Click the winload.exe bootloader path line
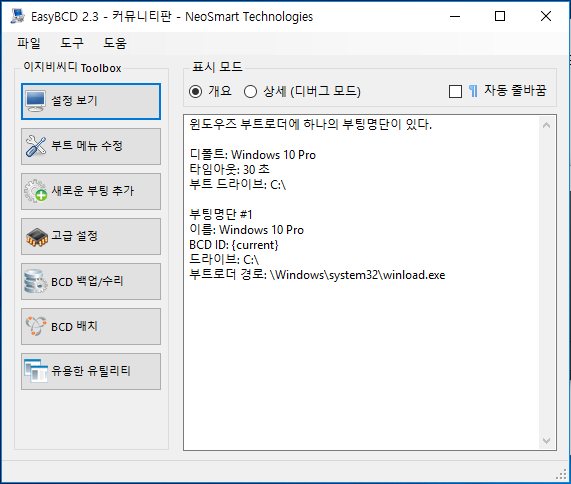This screenshot has height=484, width=571. (317, 275)
